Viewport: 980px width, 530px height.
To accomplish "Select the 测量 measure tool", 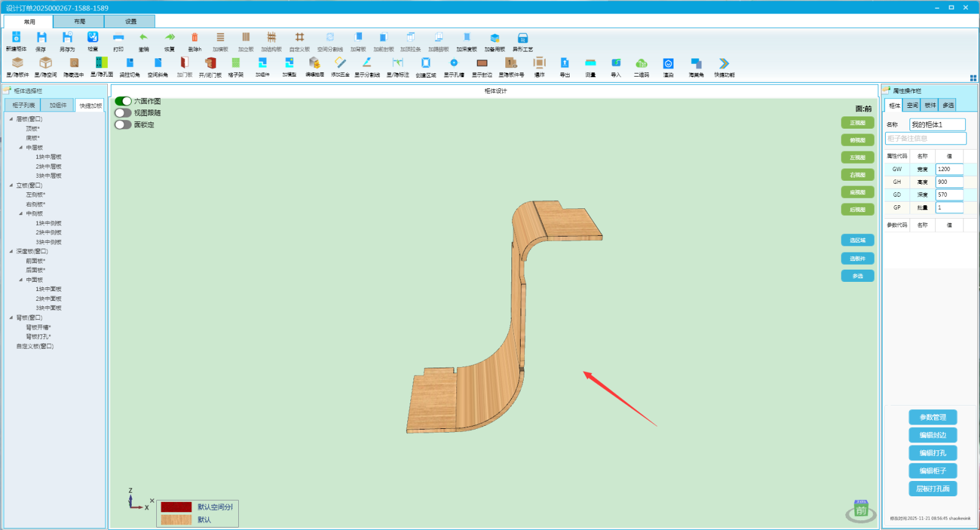I will (x=590, y=64).
